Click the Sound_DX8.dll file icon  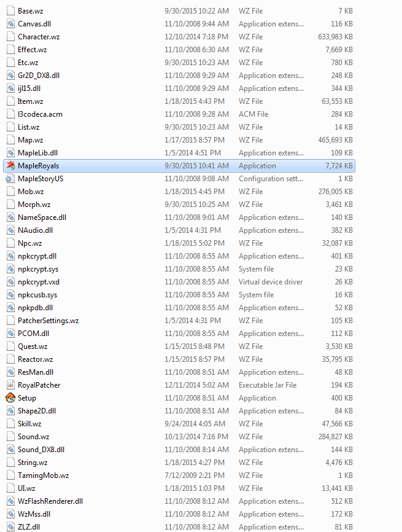(11, 449)
